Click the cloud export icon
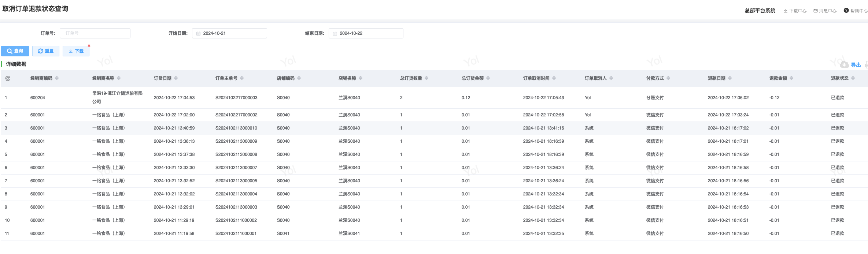The height and width of the screenshot is (254, 868). click(844, 65)
